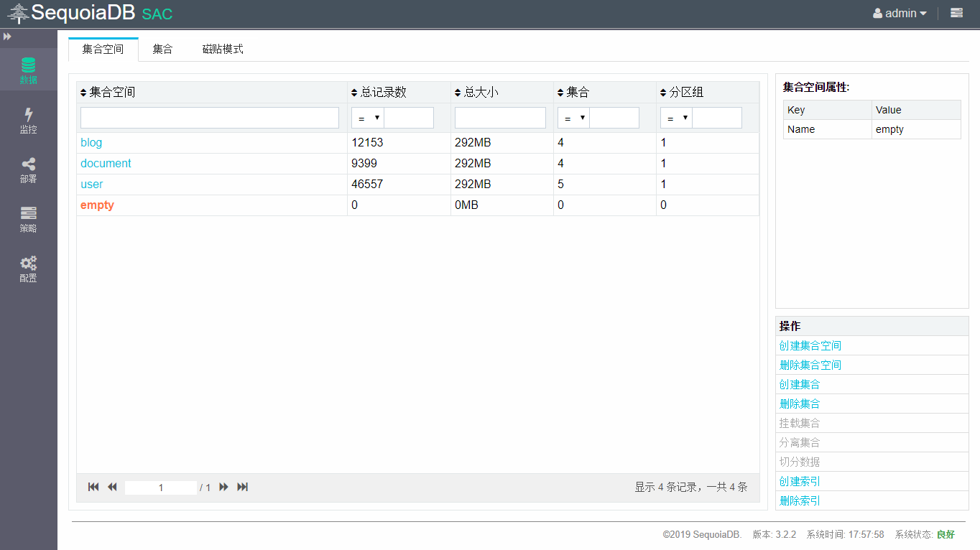Click the disabled 挂载集合 operation
980x550 pixels.
(x=800, y=423)
